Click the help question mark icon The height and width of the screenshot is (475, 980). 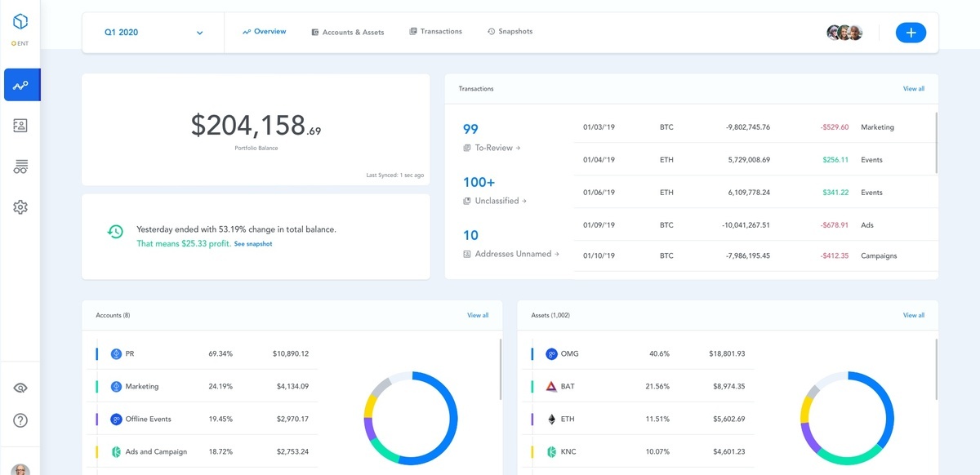coord(20,420)
